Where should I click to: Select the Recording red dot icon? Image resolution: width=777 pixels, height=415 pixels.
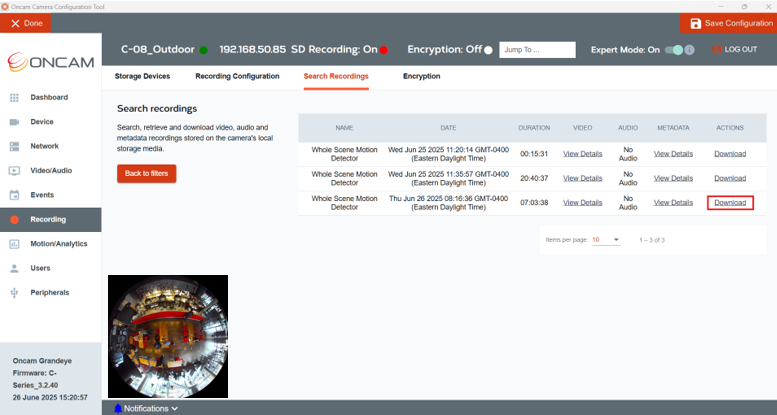click(x=14, y=220)
